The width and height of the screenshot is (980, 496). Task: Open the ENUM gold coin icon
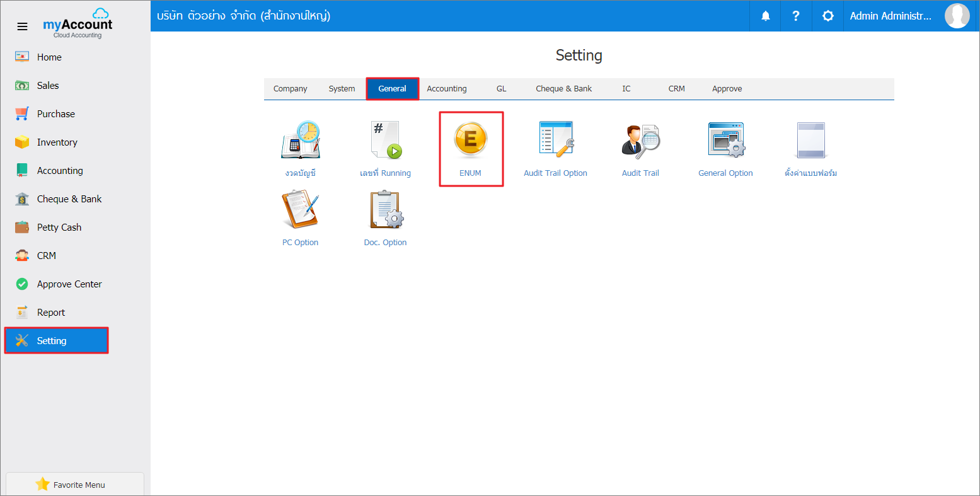(x=470, y=139)
